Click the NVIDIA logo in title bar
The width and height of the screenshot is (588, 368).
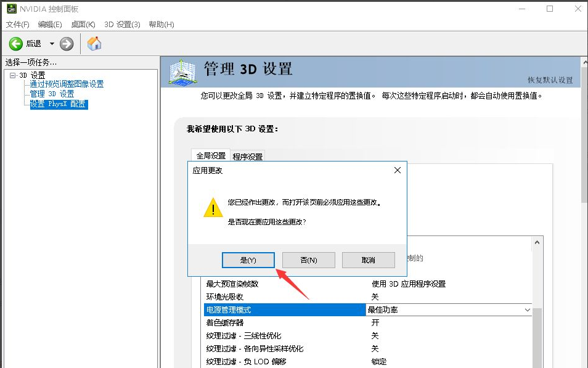[x=10, y=9]
